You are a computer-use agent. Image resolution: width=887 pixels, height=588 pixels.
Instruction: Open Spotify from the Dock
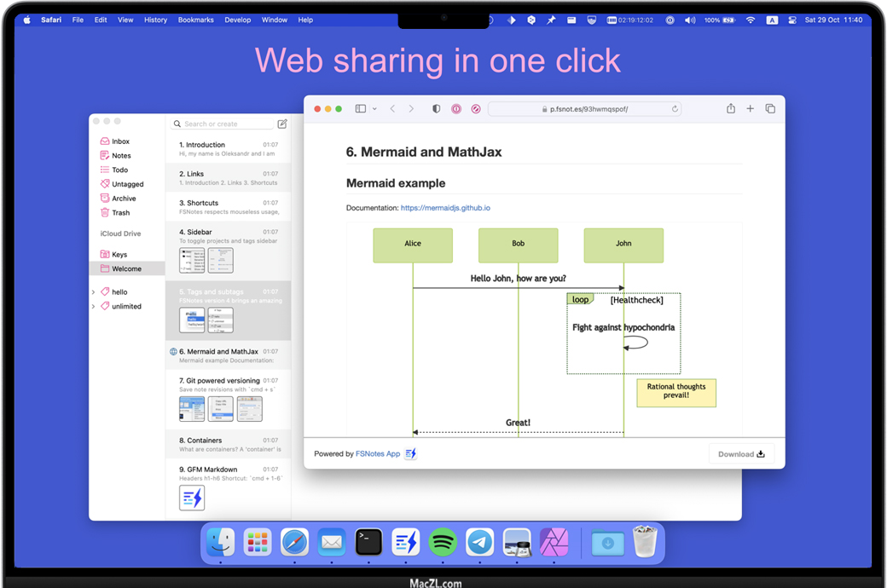443,542
